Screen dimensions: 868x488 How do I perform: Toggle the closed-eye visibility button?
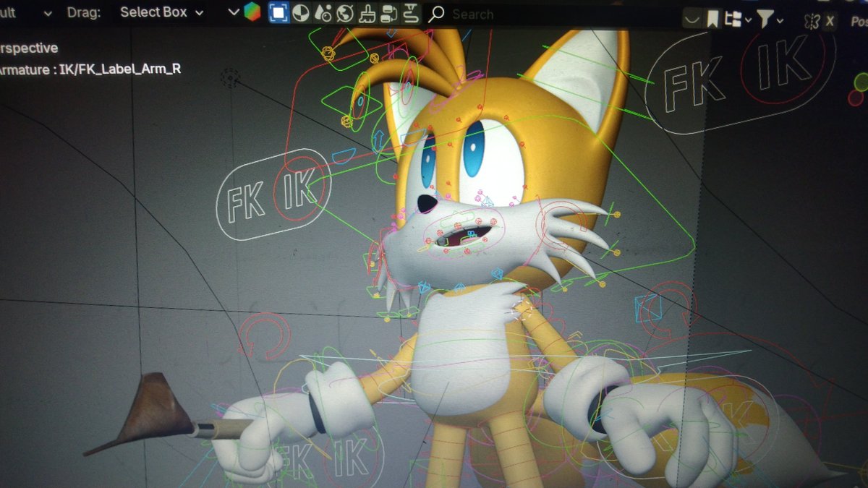[692, 19]
